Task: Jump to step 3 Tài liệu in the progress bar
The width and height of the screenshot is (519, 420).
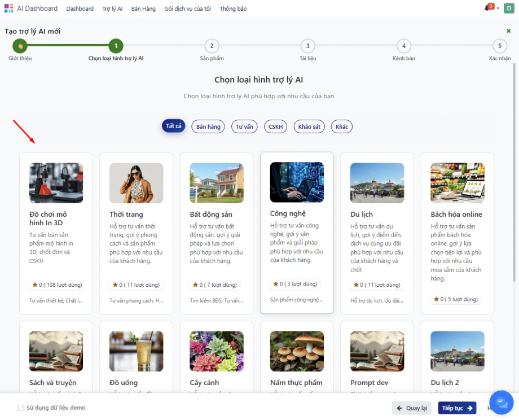Action: (307, 46)
